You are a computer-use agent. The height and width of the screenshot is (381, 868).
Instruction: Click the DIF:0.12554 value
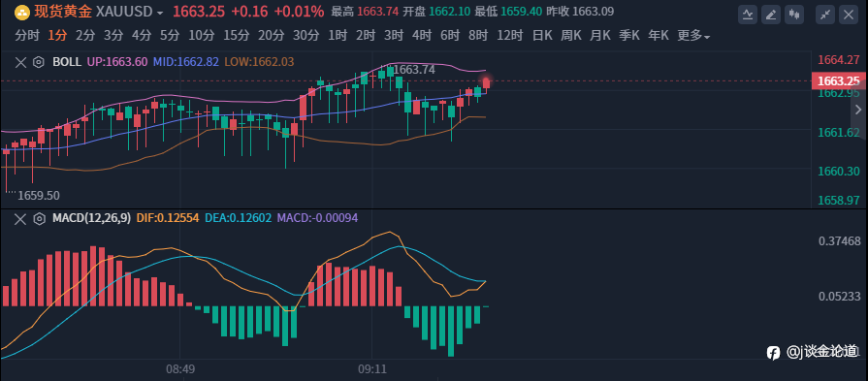coord(167,218)
